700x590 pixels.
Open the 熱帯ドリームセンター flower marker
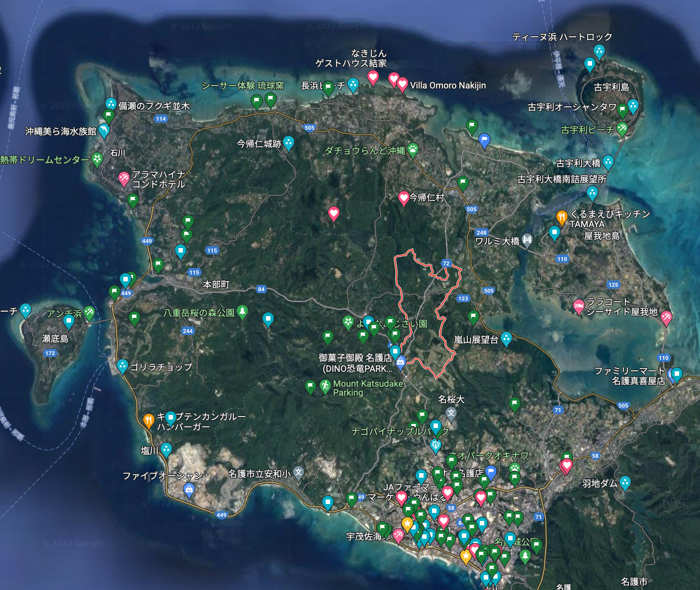pos(97,159)
